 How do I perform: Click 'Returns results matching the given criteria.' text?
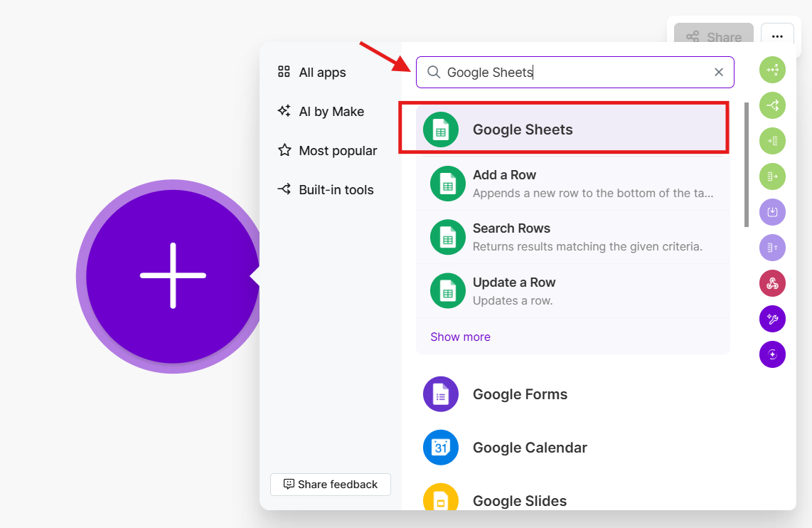(587, 247)
